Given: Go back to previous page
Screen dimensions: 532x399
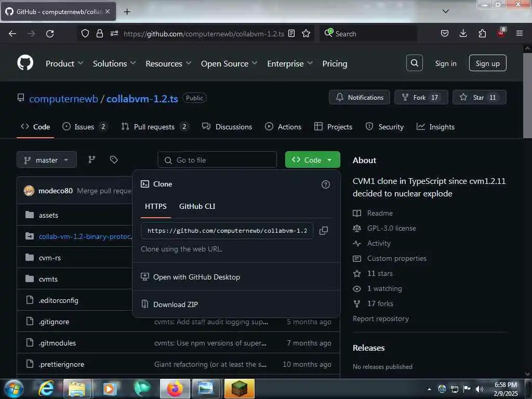Looking at the screenshot, I should [x=12, y=34].
